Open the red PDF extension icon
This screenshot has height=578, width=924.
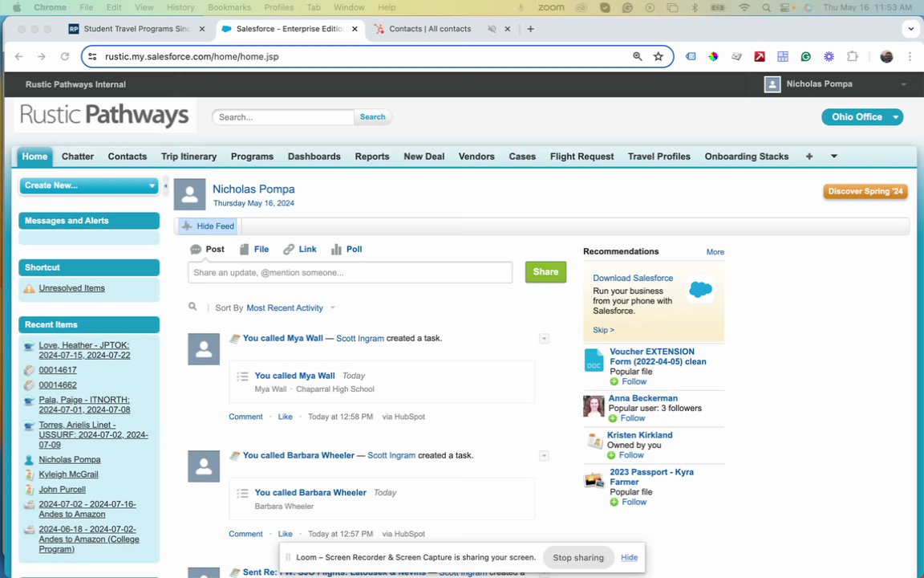pyautogui.click(x=760, y=57)
